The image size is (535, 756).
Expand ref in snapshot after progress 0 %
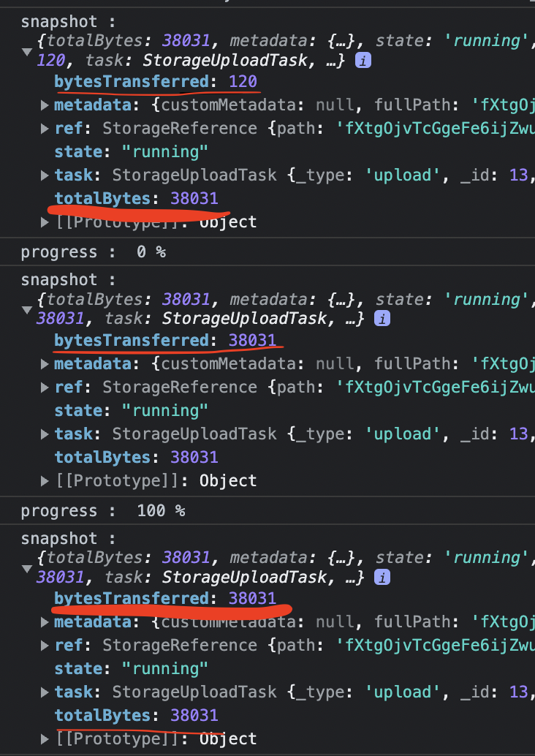pos(45,388)
